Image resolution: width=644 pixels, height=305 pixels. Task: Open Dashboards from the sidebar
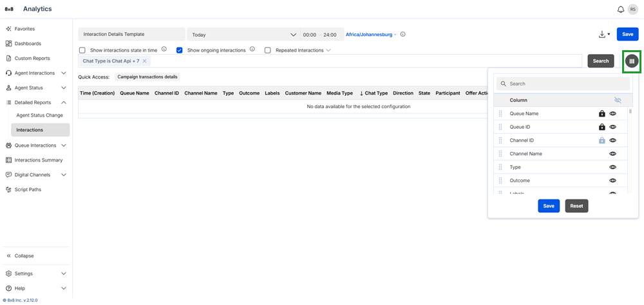[28, 44]
